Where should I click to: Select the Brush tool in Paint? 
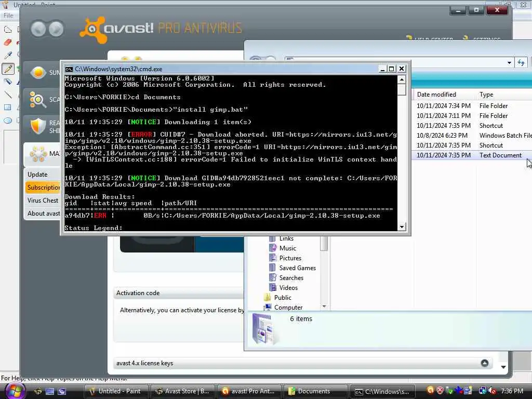point(7,82)
